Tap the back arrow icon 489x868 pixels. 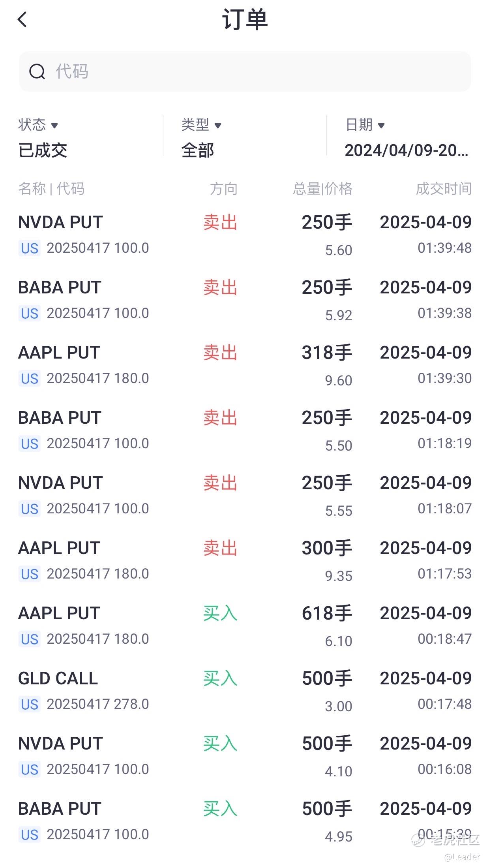22,19
